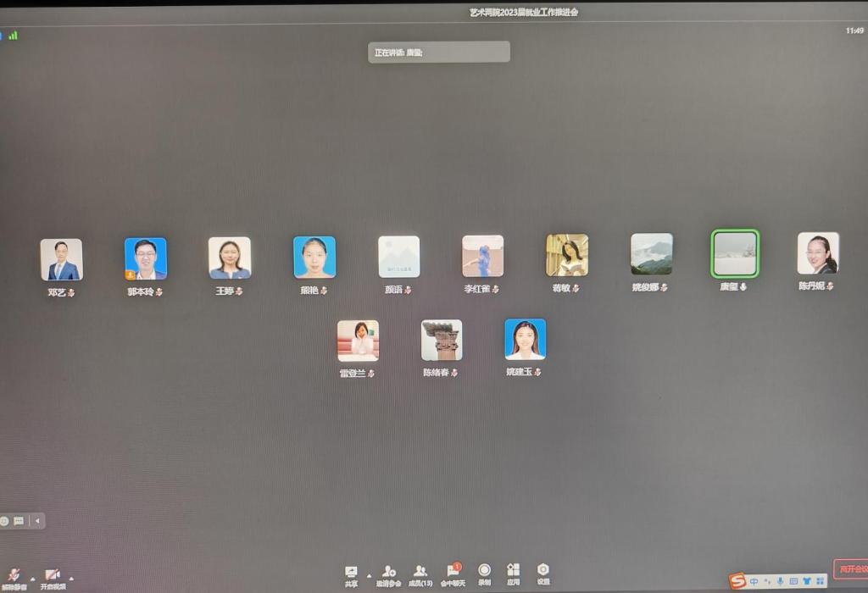Select the green-highlighted active speaker avatar
868x593 pixels.
click(x=734, y=253)
